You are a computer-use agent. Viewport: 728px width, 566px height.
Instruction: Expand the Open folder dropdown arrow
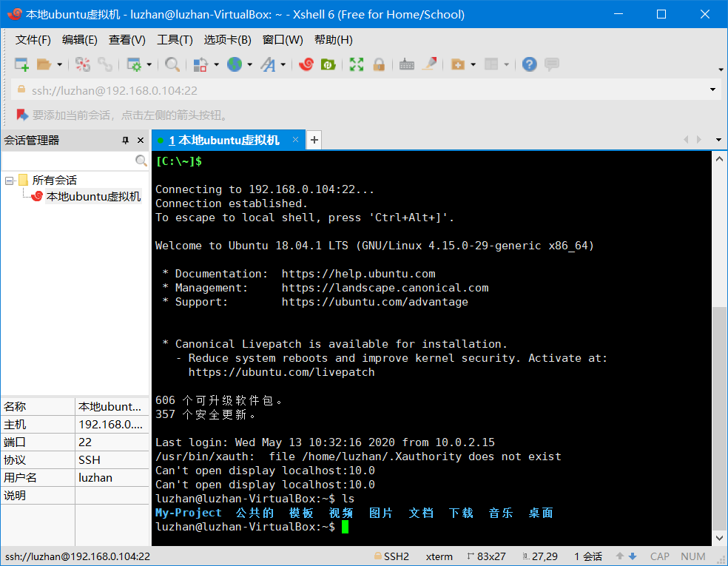(x=59, y=64)
